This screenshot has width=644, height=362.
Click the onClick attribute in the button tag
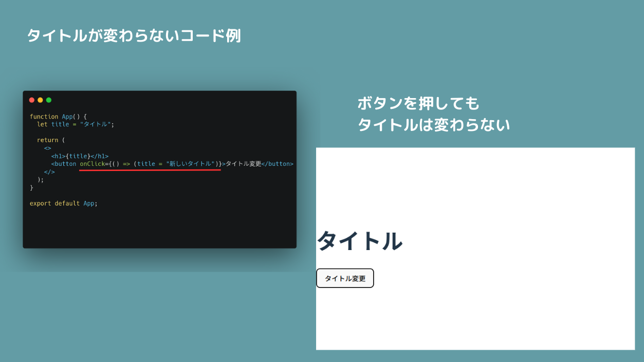click(x=92, y=164)
